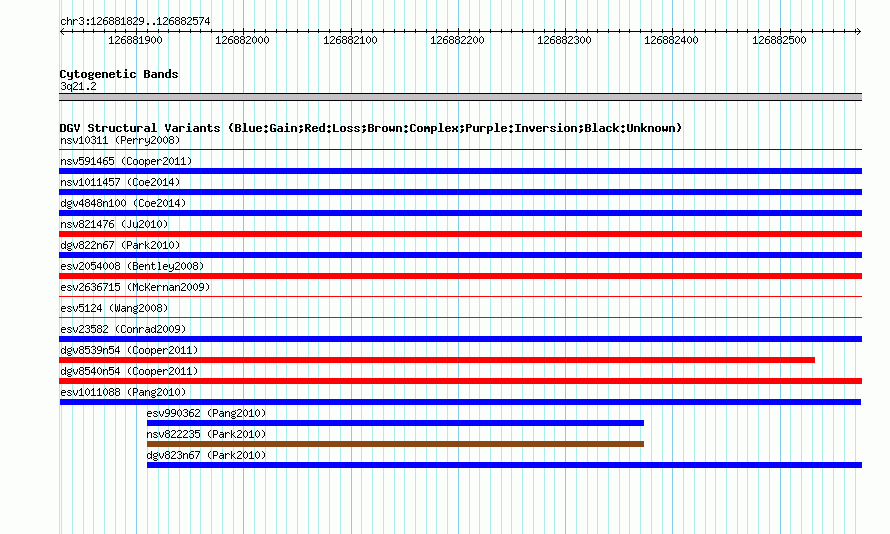Open the esv990362 (Pang2010) label
890x534 pixels.
(206, 413)
